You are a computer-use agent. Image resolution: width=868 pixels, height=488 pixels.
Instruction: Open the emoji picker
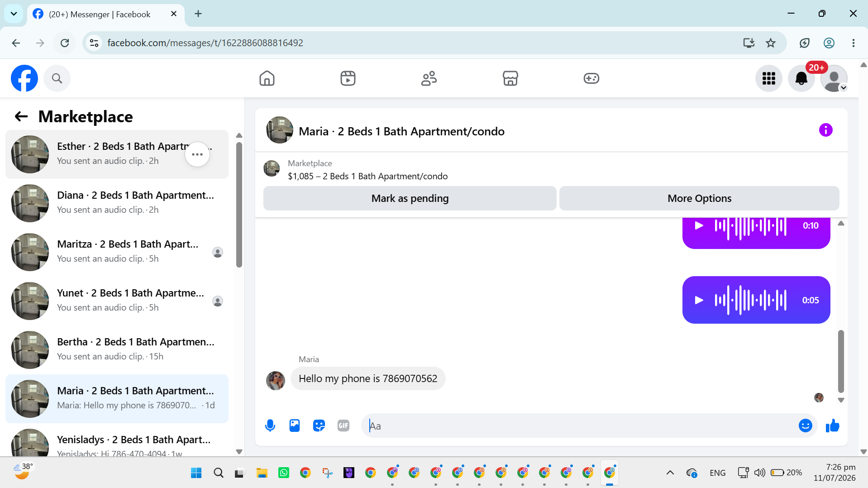(806, 426)
